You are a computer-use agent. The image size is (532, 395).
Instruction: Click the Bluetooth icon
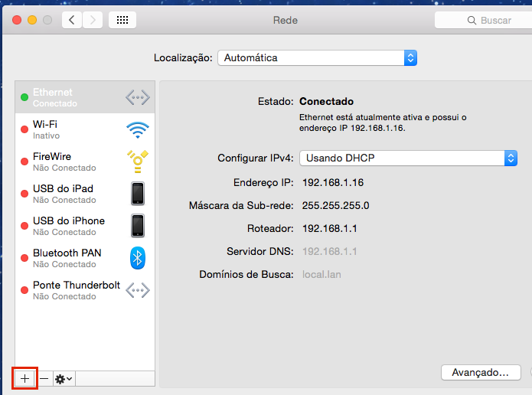pos(138,258)
